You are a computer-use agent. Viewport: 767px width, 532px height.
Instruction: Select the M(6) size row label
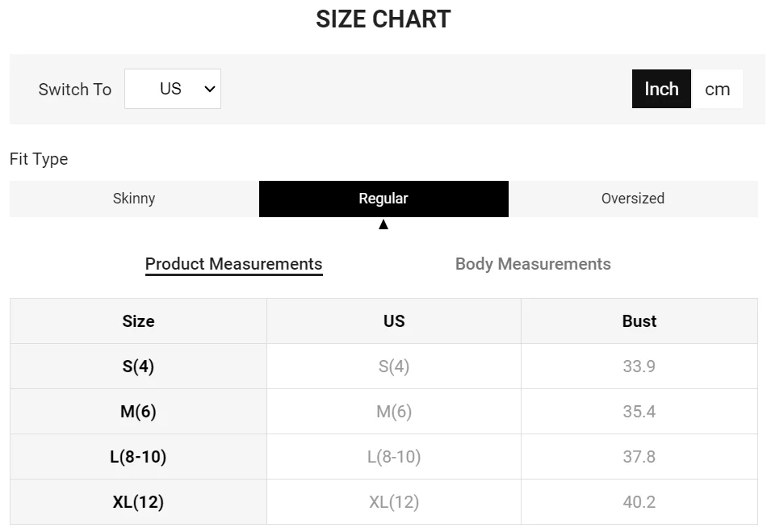(138, 411)
